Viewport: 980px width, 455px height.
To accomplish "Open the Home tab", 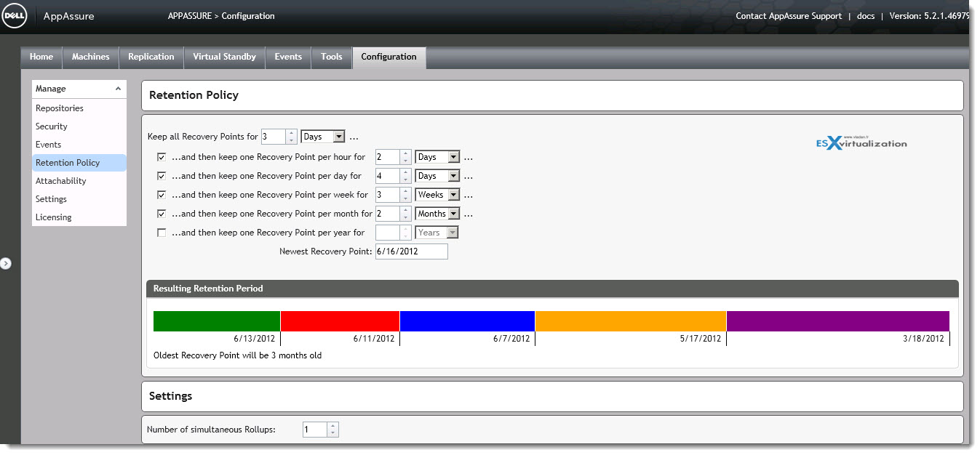I will coord(41,57).
